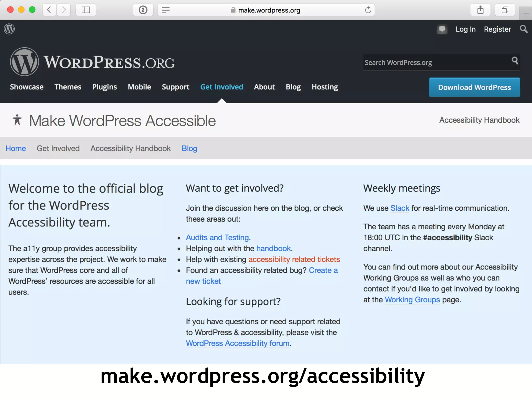Open the Share menu icon
Viewport: 532px width, 399px height.
(x=480, y=10)
